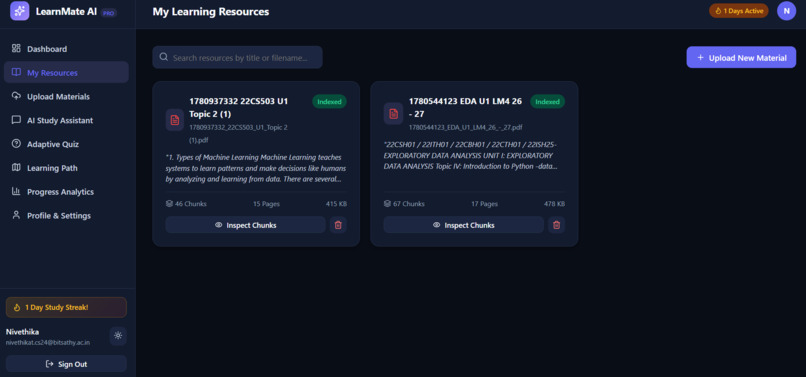Navigate to Learning Path

[x=66, y=168]
